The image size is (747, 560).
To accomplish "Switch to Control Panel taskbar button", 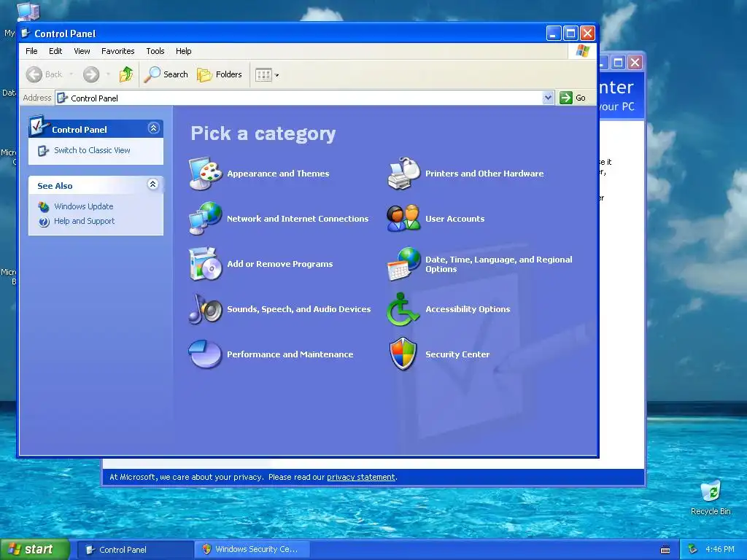I will [135, 550].
